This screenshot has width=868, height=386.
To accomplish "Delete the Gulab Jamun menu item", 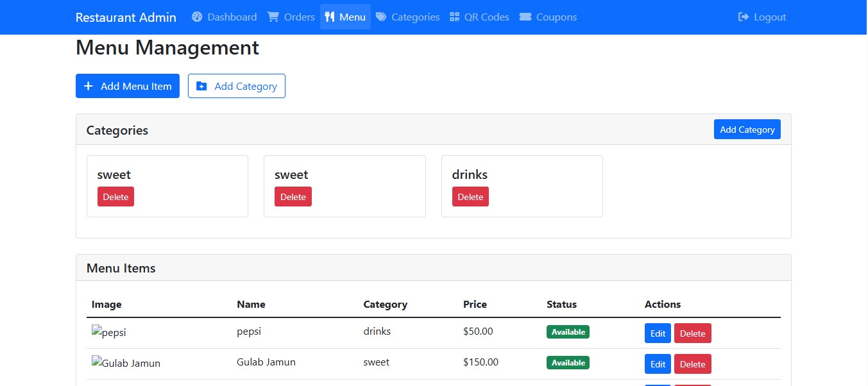I will 692,364.
